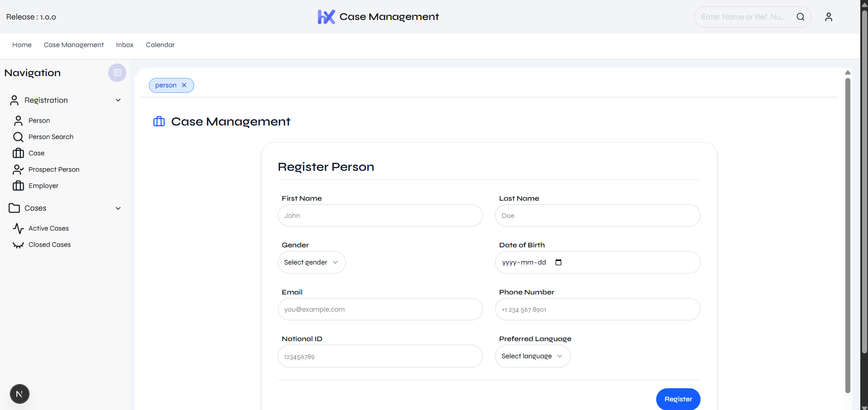Image resolution: width=868 pixels, height=410 pixels.
Task: Click the Prospect Person icon in sidebar
Action: click(x=18, y=169)
